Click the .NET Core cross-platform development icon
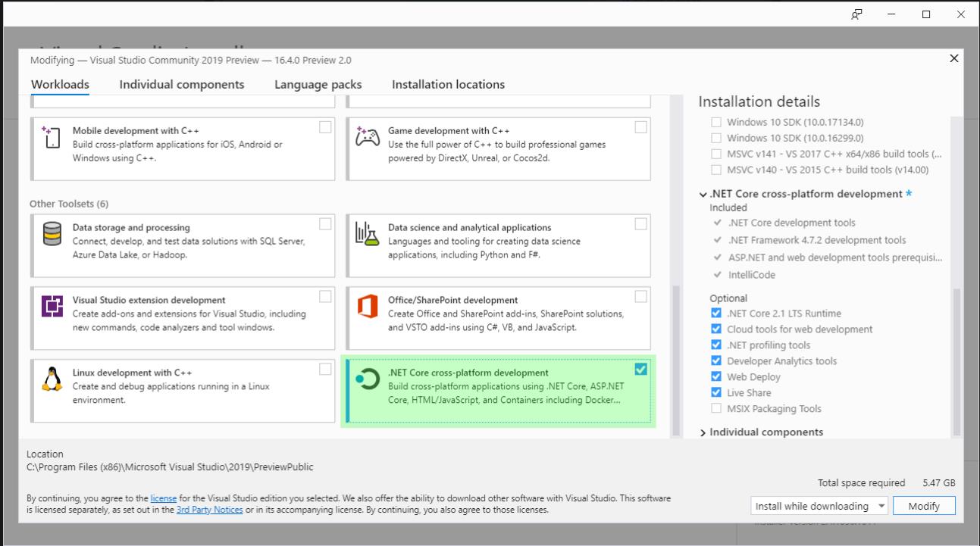 coord(368,379)
